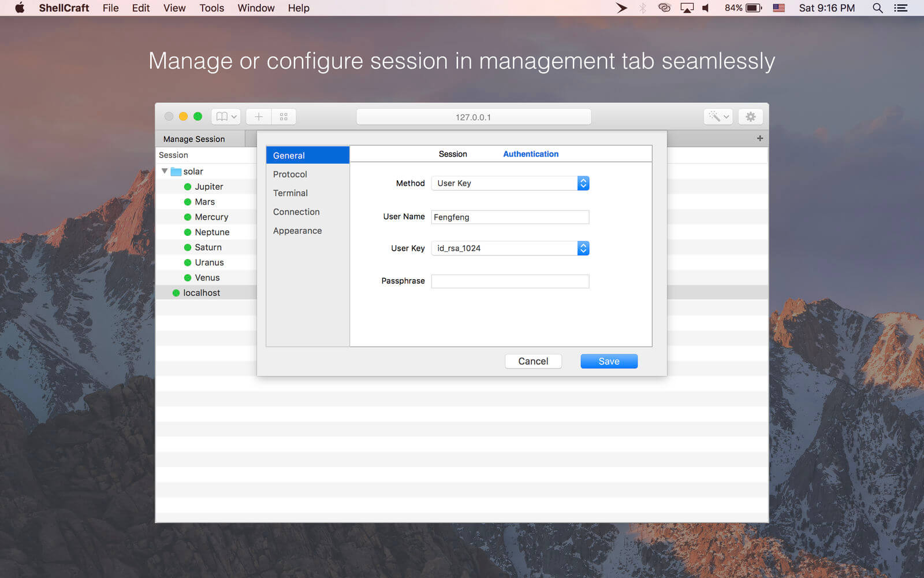Open the Method dropdown
This screenshot has width=924, height=578.
pyautogui.click(x=510, y=183)
